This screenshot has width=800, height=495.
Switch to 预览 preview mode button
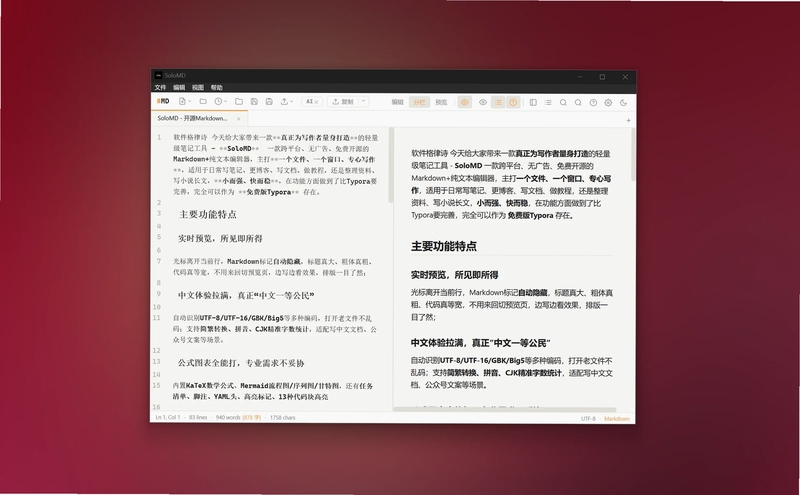click(441, 102)
